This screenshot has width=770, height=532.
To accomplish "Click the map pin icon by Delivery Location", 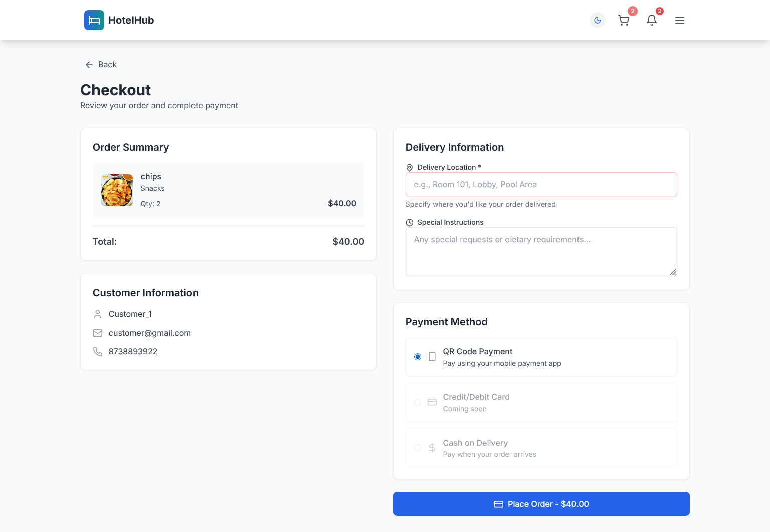I will [x=410, y=168].
